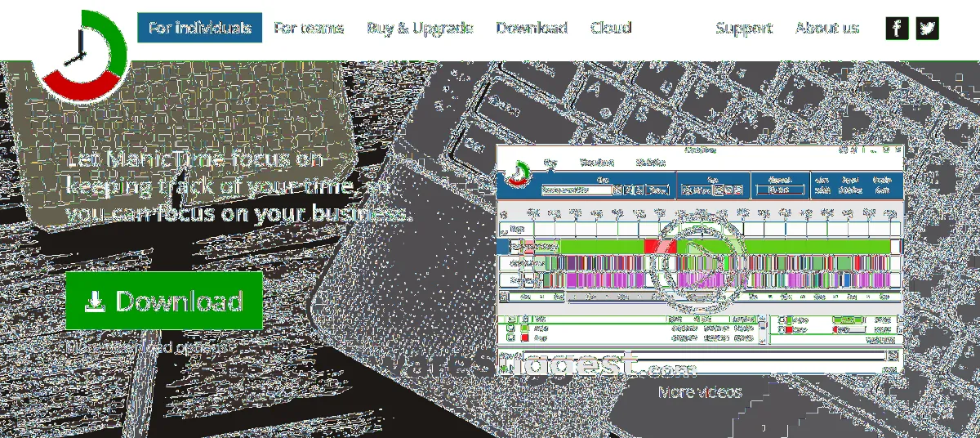980x438 pixels.
Task: Open the For teams menu item
Action: click(x=309, y=28)
